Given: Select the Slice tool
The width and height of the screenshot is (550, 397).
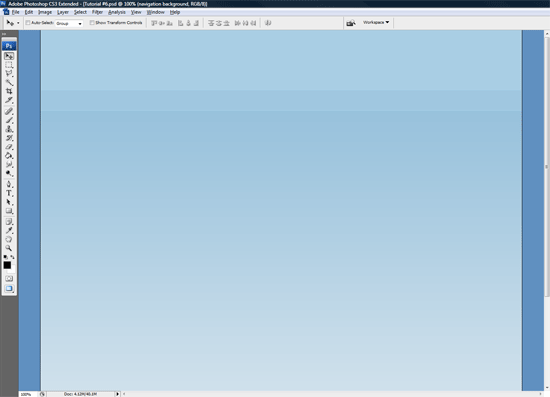Looking at the screenshot, I should click(9, 100).
